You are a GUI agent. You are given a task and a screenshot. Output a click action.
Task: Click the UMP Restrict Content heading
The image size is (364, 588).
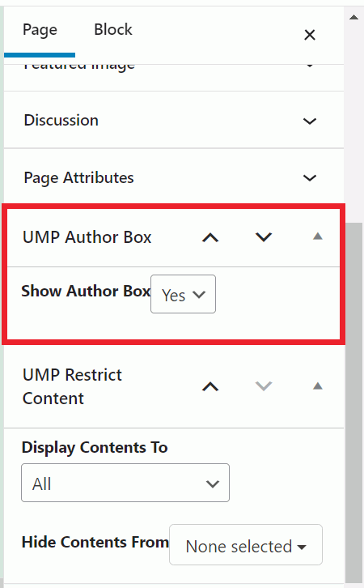72,386
